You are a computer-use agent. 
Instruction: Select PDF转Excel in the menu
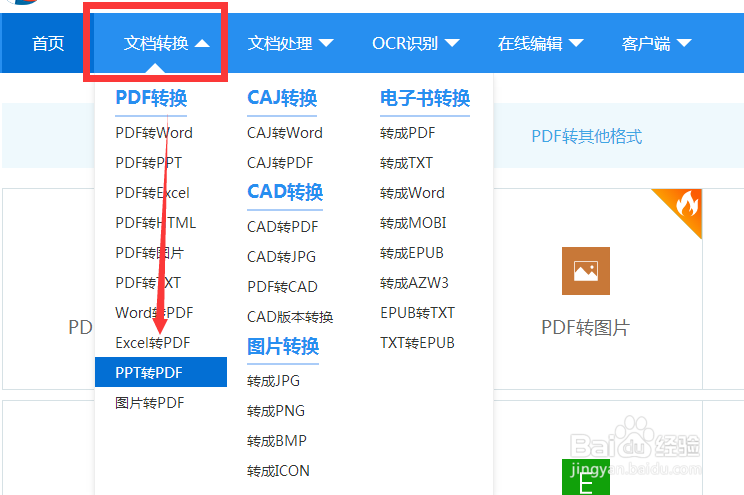(152, 193)
